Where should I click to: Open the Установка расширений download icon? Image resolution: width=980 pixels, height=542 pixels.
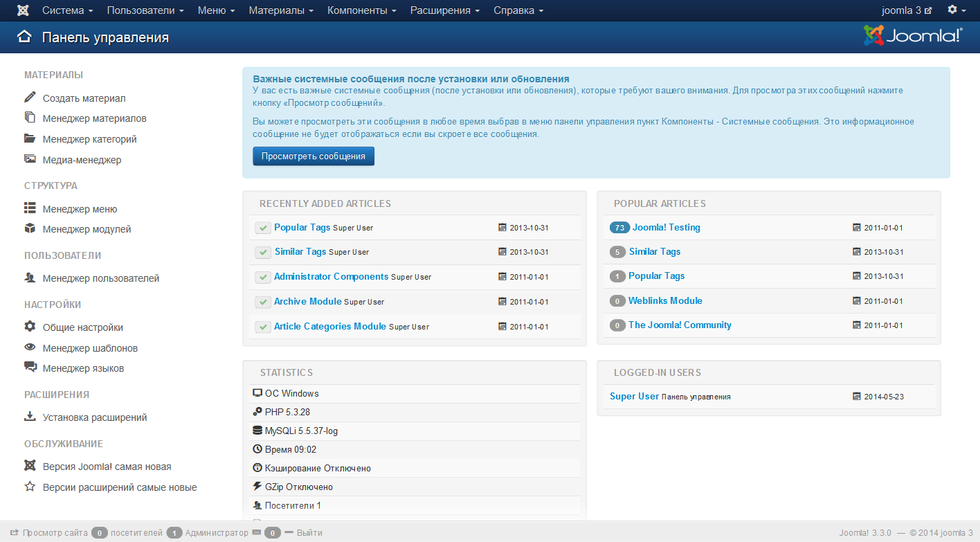point(29,417)
